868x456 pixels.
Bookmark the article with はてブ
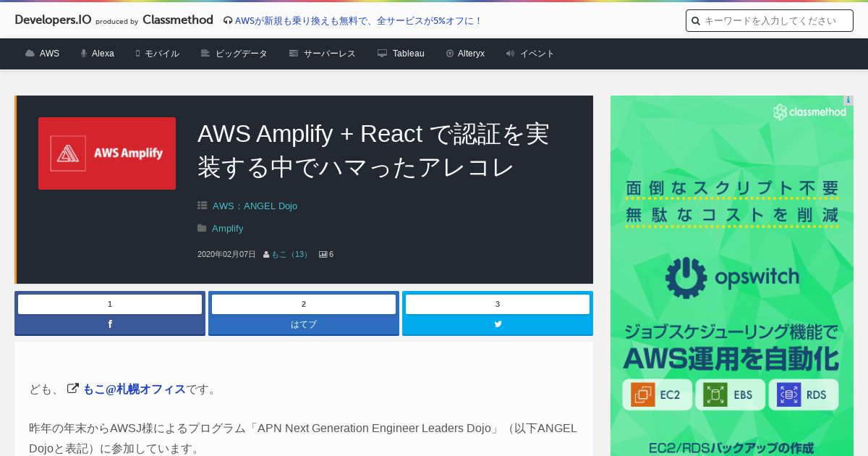304,324
